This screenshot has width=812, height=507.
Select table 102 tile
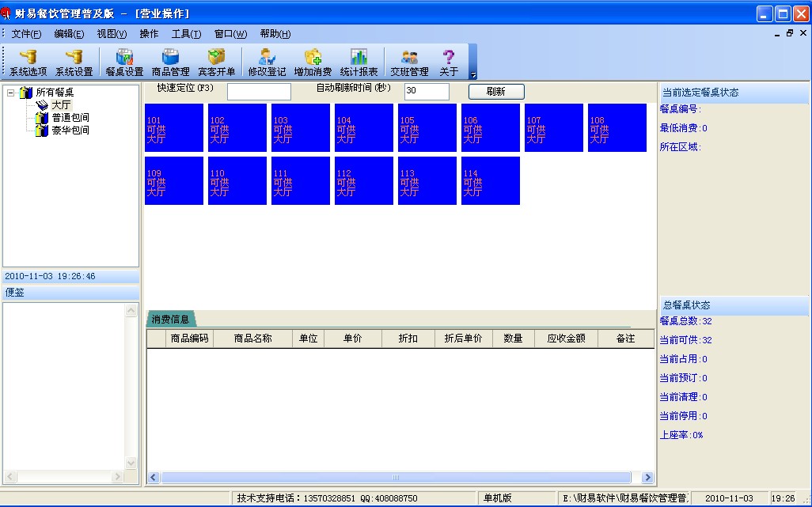coord(237,128)
